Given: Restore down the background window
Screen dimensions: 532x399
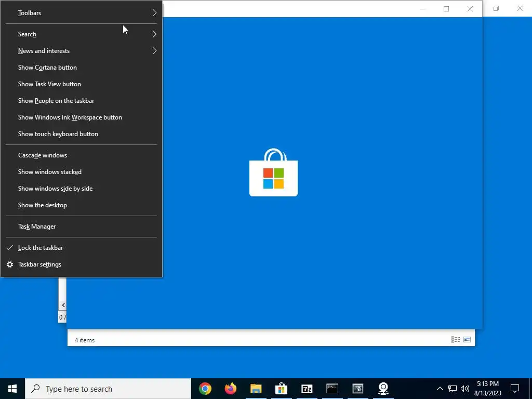Looking at the screenshot, I should [496, 8].
